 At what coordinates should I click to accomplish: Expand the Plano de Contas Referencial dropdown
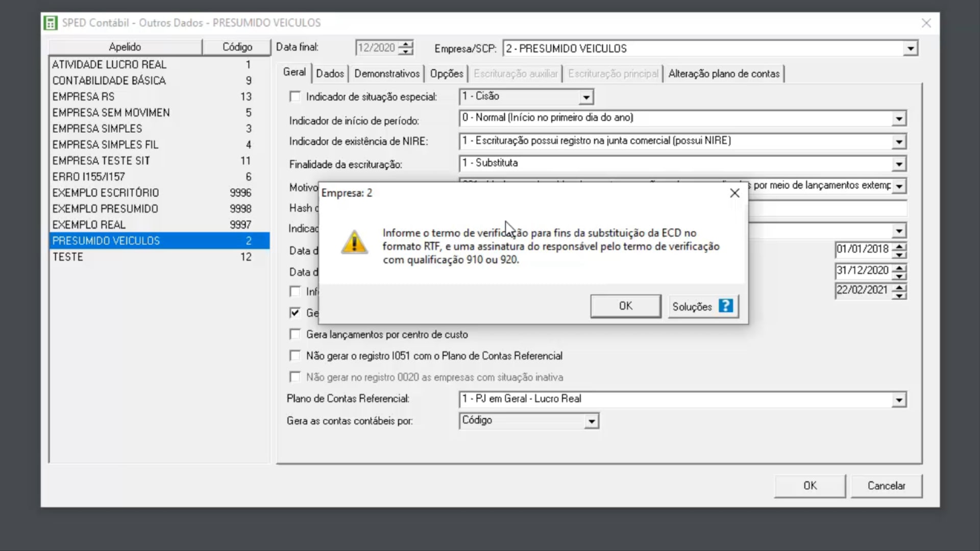901,399
